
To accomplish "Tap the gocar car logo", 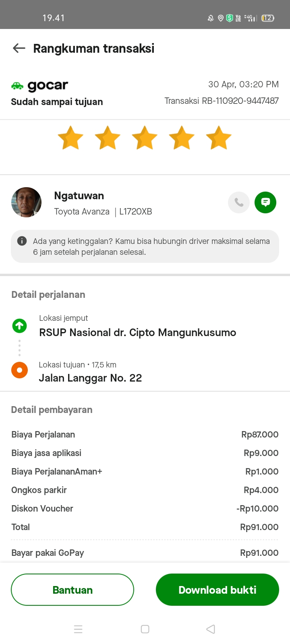I will (17, 86).
